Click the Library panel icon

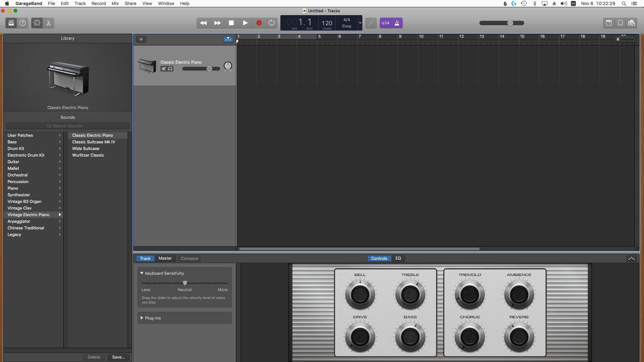11,23
